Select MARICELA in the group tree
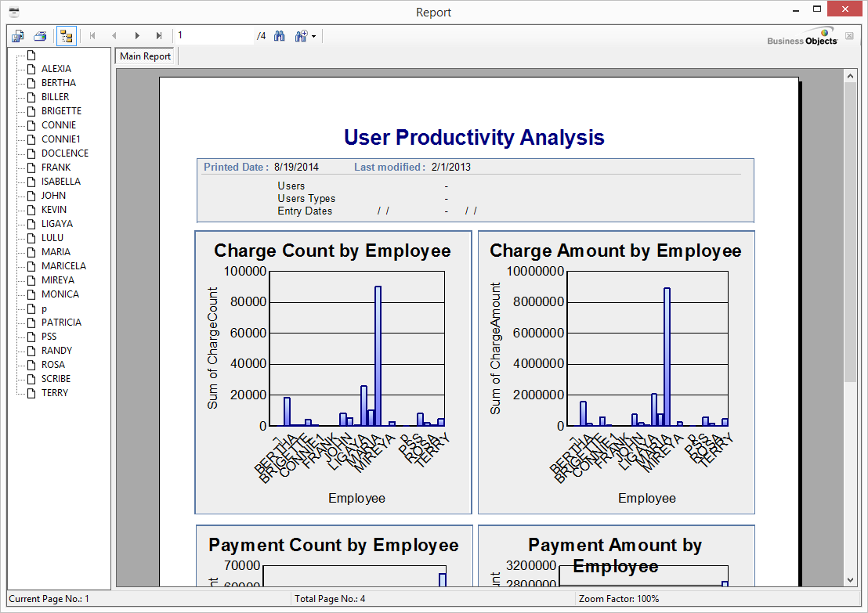Image resolution: width=868 pixels, height=613 pixels. tap(63, 266)
